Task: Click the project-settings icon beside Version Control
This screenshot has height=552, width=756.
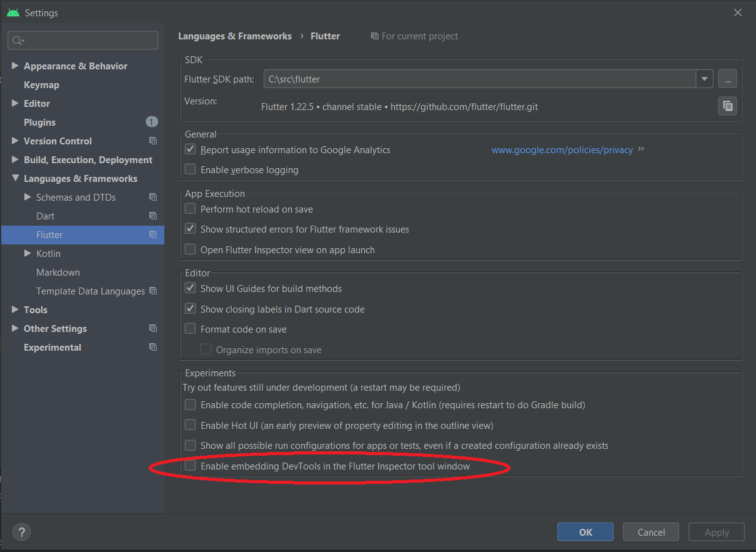Action: [x=152, y=141]
